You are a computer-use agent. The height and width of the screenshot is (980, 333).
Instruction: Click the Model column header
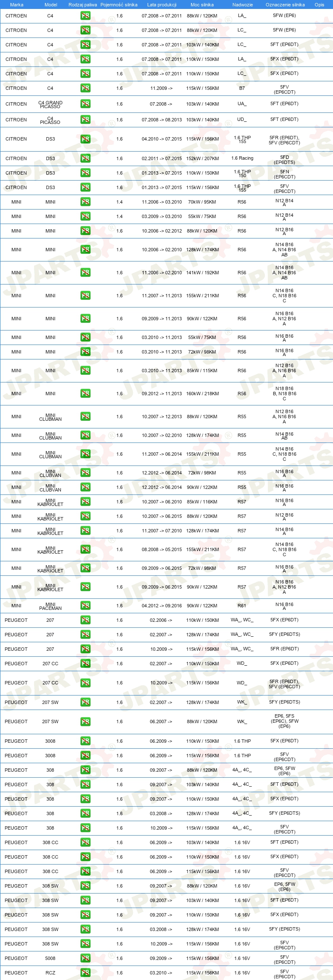point(51,5)
